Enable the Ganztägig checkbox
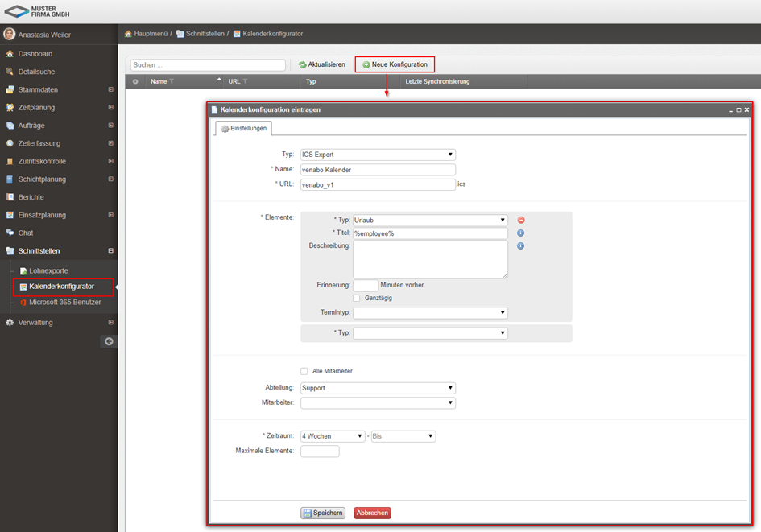The width and height of the screenshot is (761, 532). tap(357, 298)
